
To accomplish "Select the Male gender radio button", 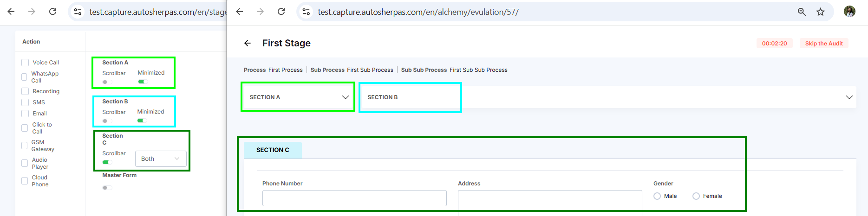I will (x=657, y=196).
